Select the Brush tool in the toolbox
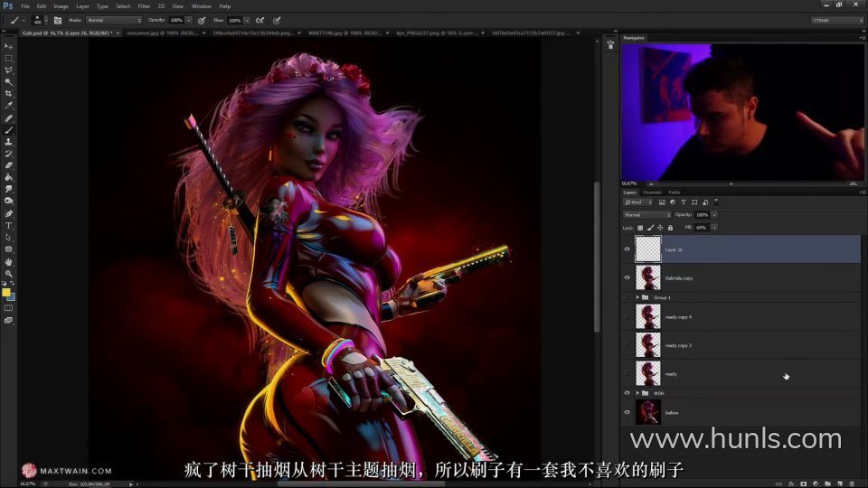This screenshot has height=488, width=868. click(x=8, y=130)
